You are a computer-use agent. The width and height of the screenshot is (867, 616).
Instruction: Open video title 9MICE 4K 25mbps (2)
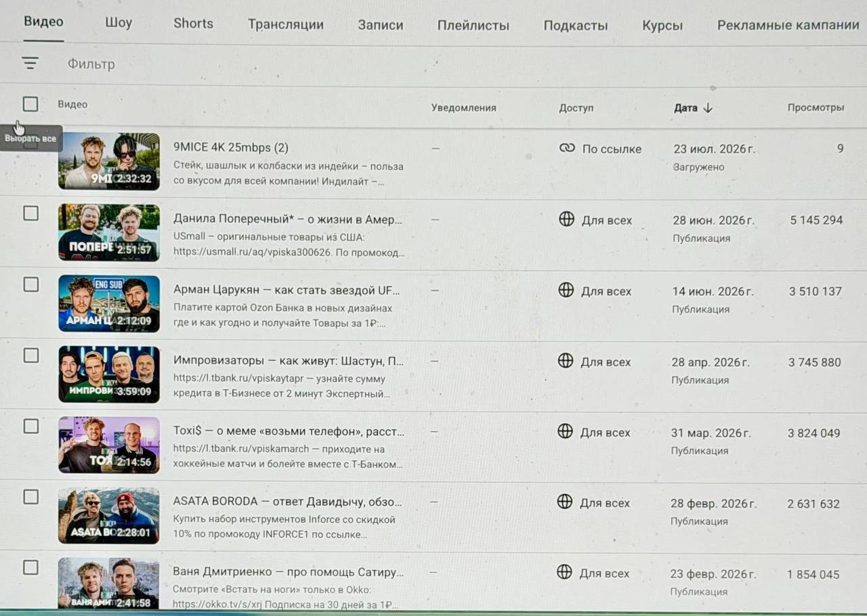point(231,148)
